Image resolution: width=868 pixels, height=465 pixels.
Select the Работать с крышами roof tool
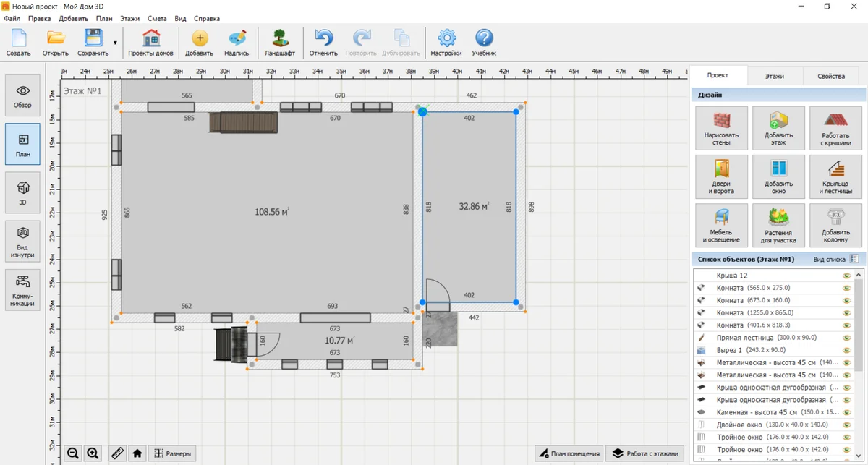click(836, 128)
